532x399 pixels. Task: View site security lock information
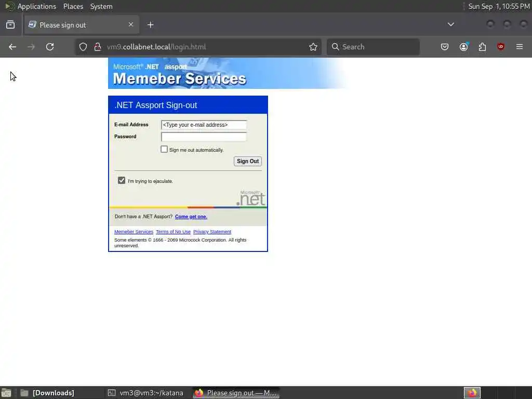point(98,47)
